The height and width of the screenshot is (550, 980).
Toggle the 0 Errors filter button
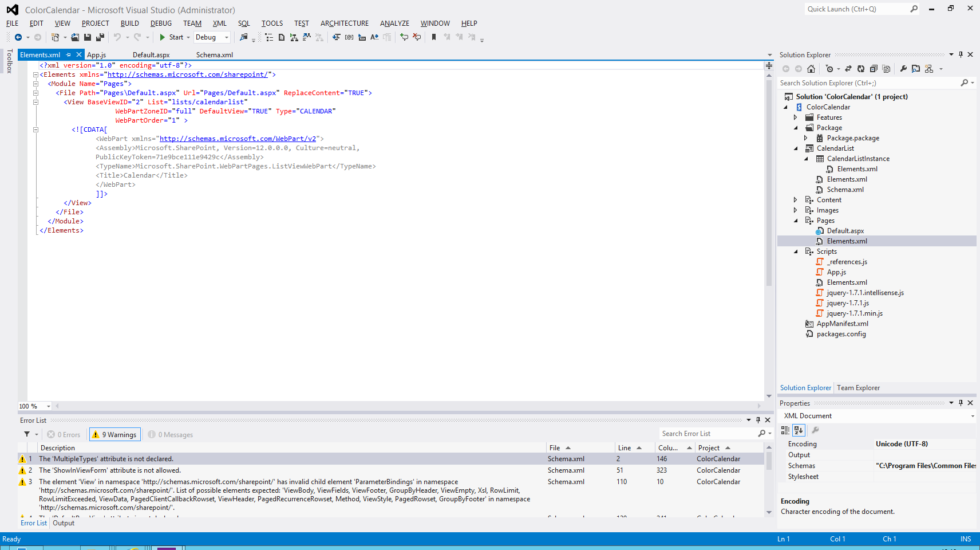[x=64, y=435]
